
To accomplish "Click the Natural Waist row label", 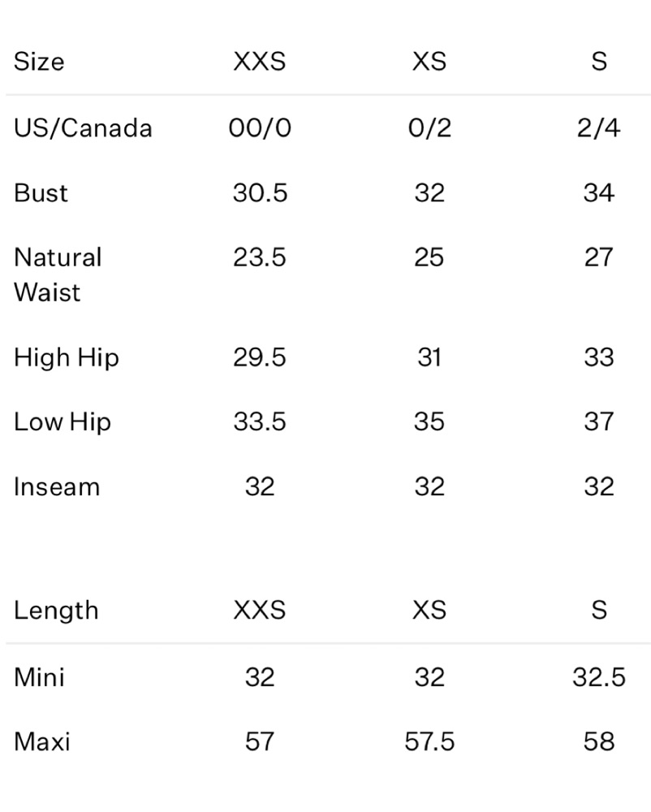I will [58, 274].
